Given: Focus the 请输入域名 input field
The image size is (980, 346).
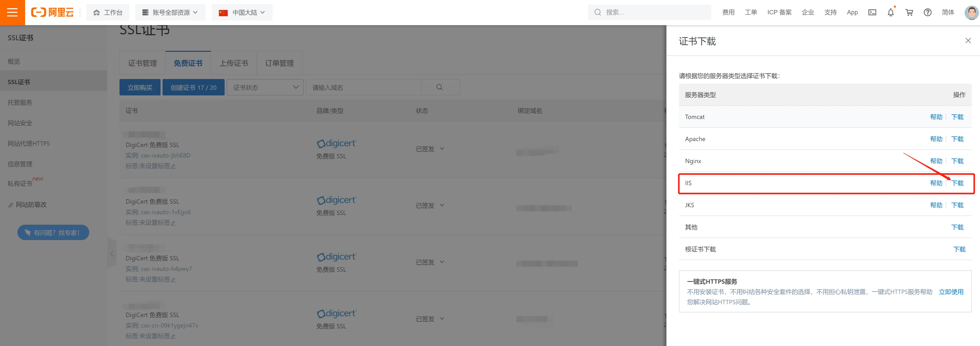Looking at the screenshot, I should click(x=363, y=87).
